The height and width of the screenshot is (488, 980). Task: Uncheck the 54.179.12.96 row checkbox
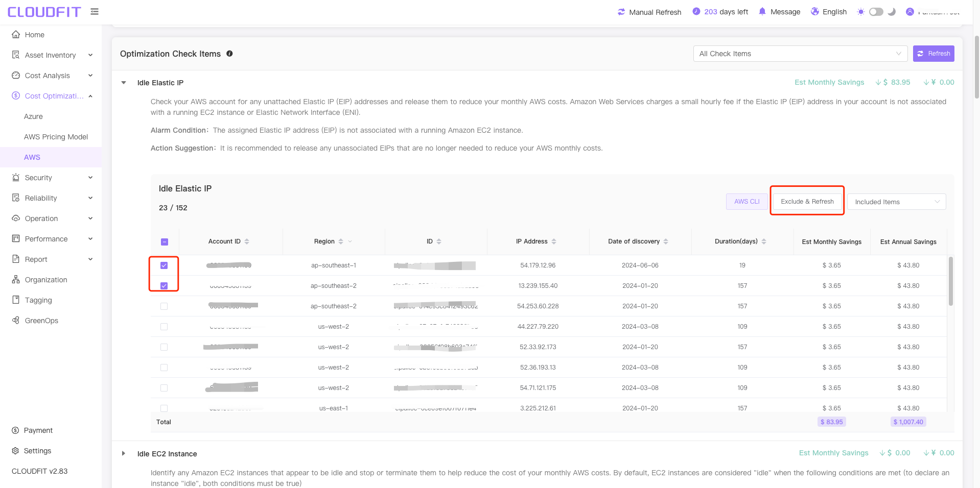[164, 265]
